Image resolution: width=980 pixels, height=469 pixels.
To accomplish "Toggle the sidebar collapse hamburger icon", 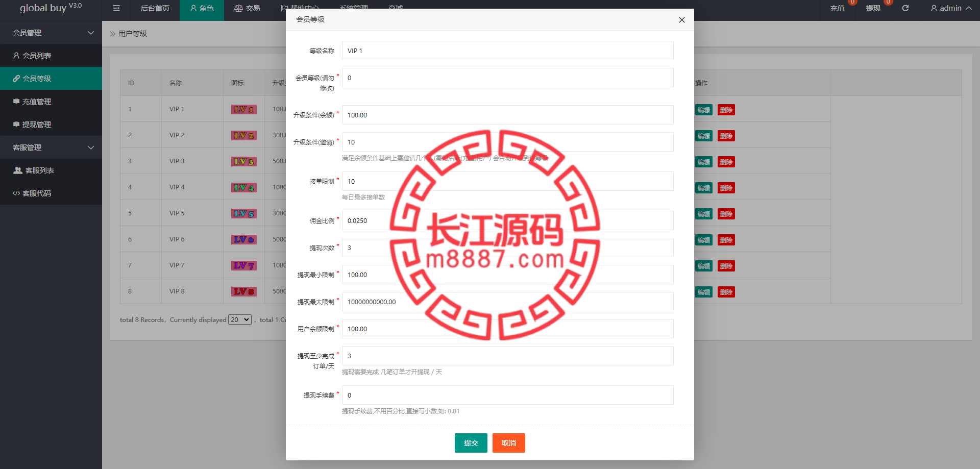I will point(116,8).
